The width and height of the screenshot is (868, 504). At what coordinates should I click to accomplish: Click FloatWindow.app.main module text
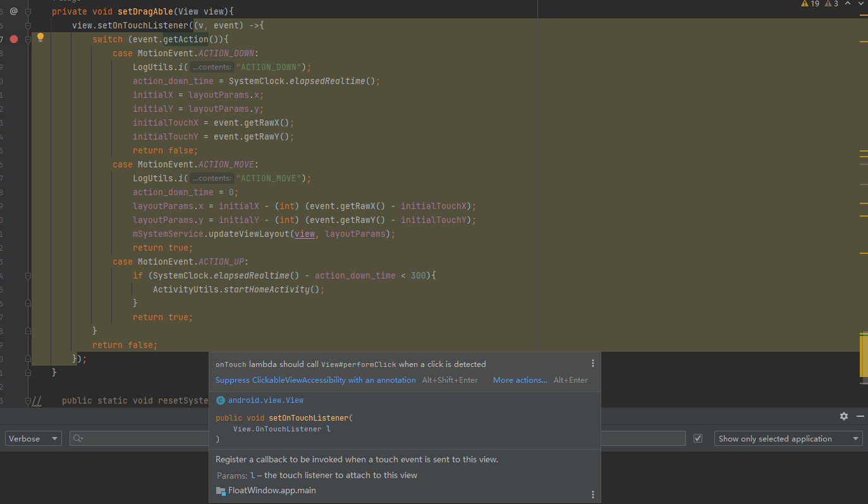pos(272,491)
